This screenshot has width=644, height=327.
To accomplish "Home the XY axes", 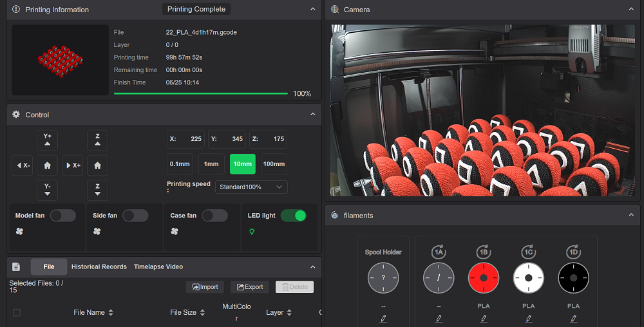I will (x=47, y=165).
